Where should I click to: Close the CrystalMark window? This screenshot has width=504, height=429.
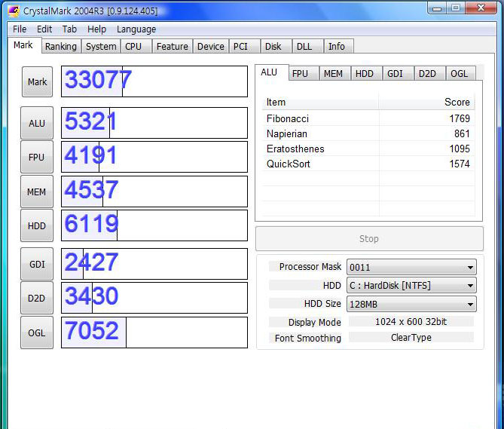coord(481,8)
